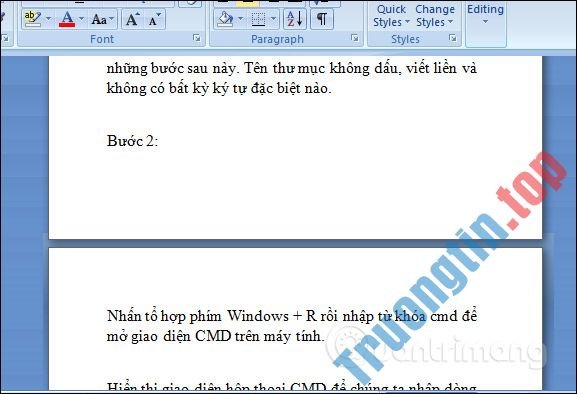
Task: Open the Font dialog box launcher
Action: click(x=197, y=38)
